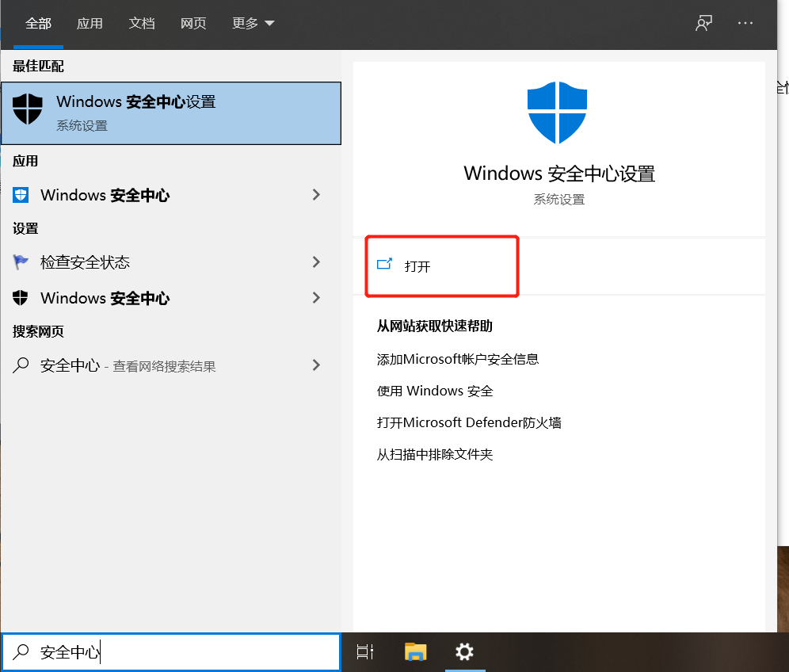Click 从扫描中排除文件夹
The height and width of the screenshot is (672, 789).
pyautogui.click(x=436, y=454)
